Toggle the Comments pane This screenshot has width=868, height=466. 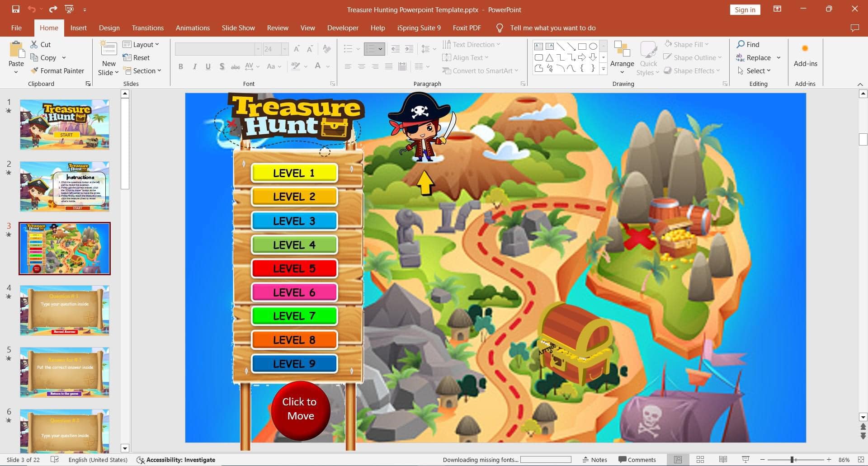[637, 460]
